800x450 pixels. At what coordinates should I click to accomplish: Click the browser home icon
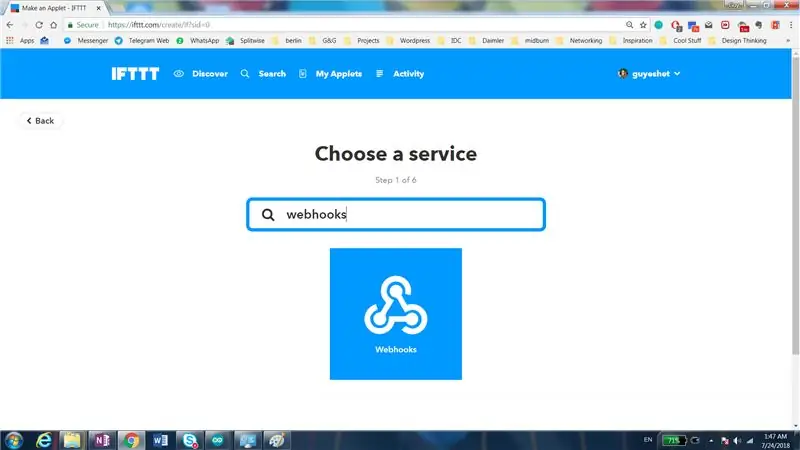click(54, 24)
